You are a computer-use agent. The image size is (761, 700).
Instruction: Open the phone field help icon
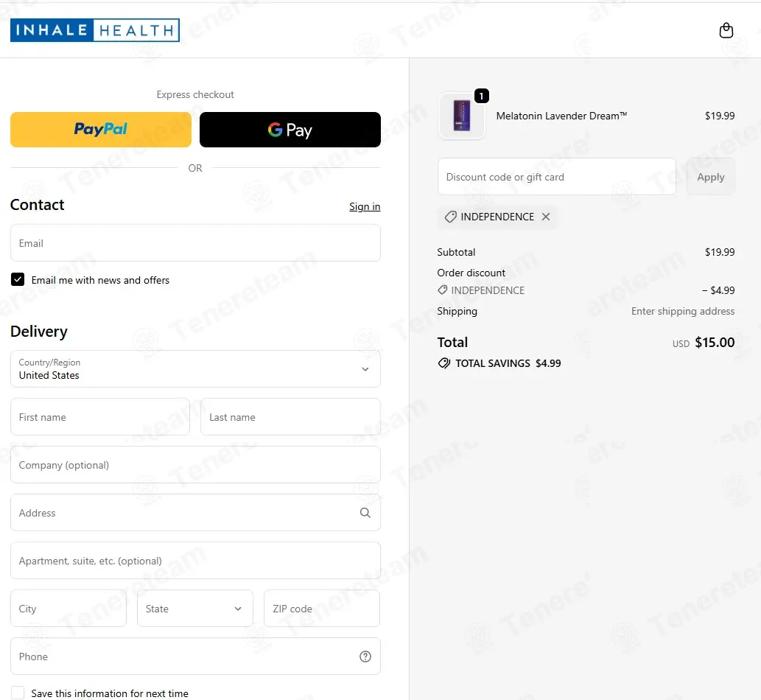click(x=365, y=657)
